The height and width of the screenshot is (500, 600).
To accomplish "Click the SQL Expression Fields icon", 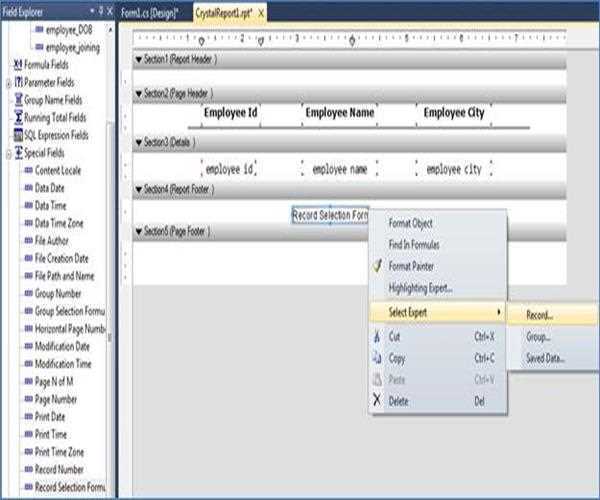I will pyautogui.click(x=17, y=135).
